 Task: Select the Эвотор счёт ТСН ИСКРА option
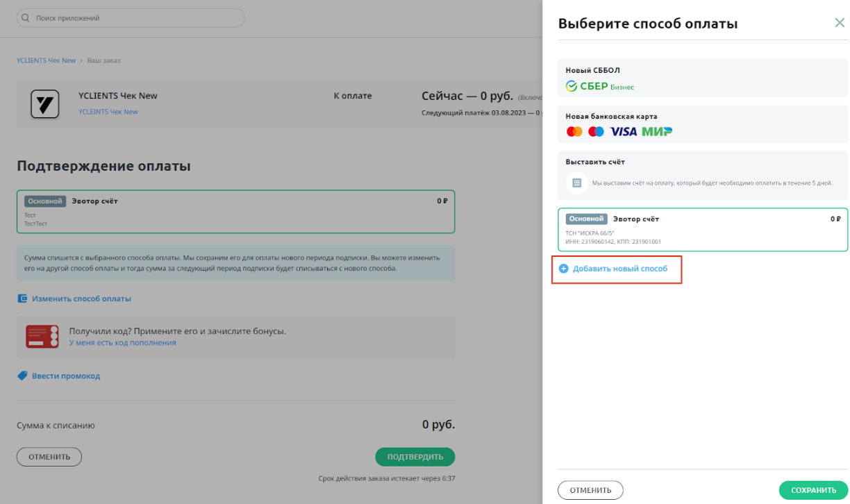(703, 230)
